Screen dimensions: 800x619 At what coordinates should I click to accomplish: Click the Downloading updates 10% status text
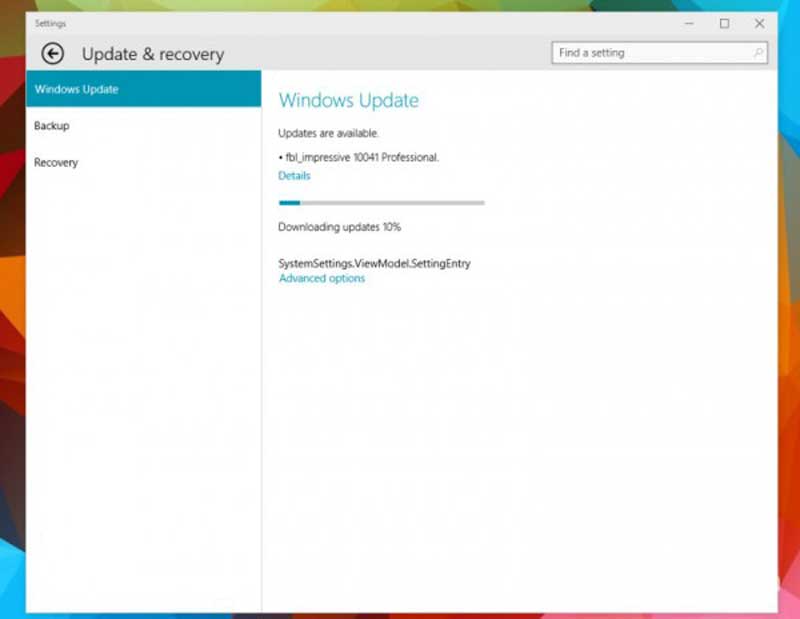pyautogui.click(x=339, y=227)
